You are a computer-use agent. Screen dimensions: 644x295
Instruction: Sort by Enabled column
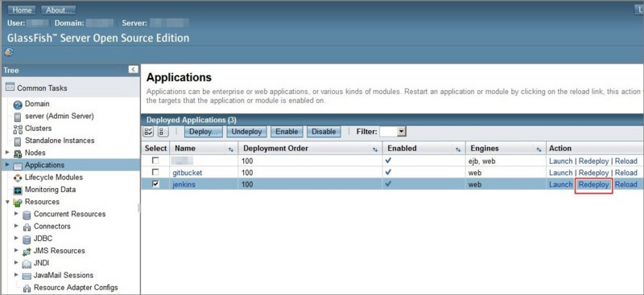[458, 150]
